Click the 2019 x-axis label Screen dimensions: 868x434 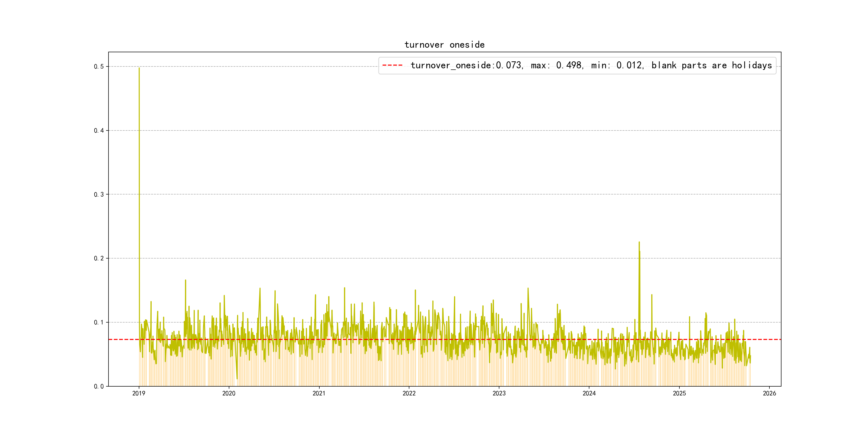139,393
